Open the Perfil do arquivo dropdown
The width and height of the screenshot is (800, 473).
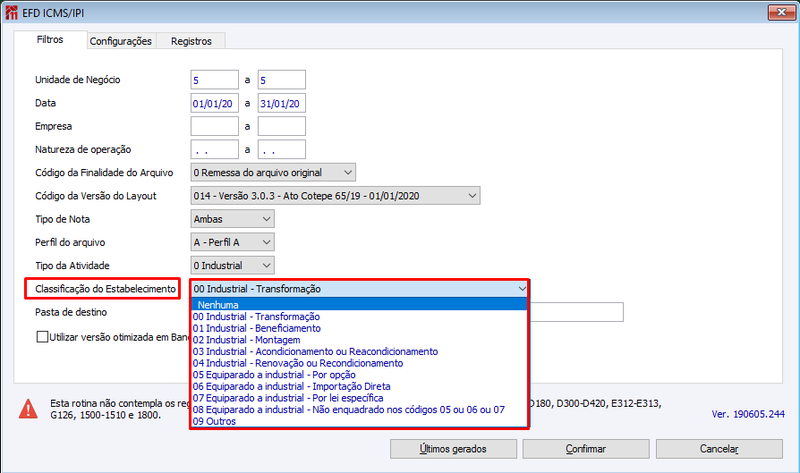[x=233, y=242]
